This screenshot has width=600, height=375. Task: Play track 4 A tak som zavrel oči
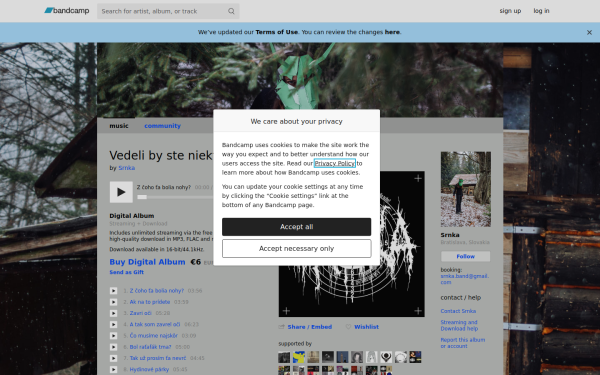coord(113,324)
